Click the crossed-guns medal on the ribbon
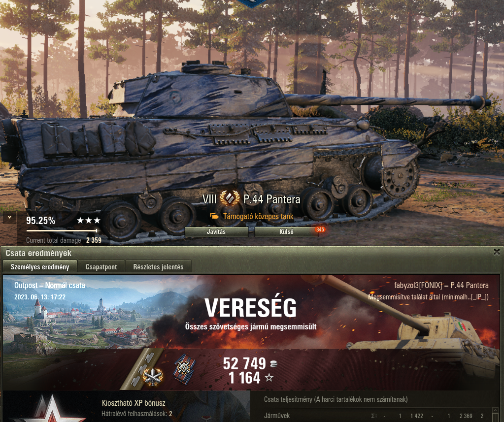 pos(152,376)
